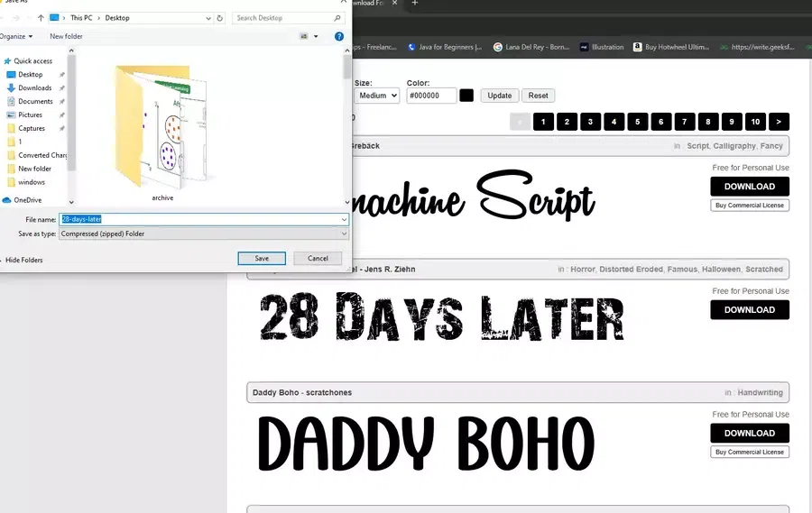Download the Daddy Boho font
812x513 pixels.
click(750, 433)
